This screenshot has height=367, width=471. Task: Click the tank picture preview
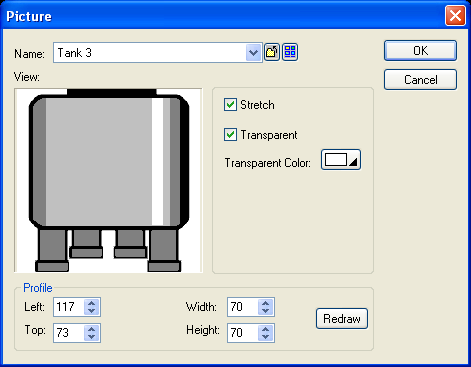(108, 180)
